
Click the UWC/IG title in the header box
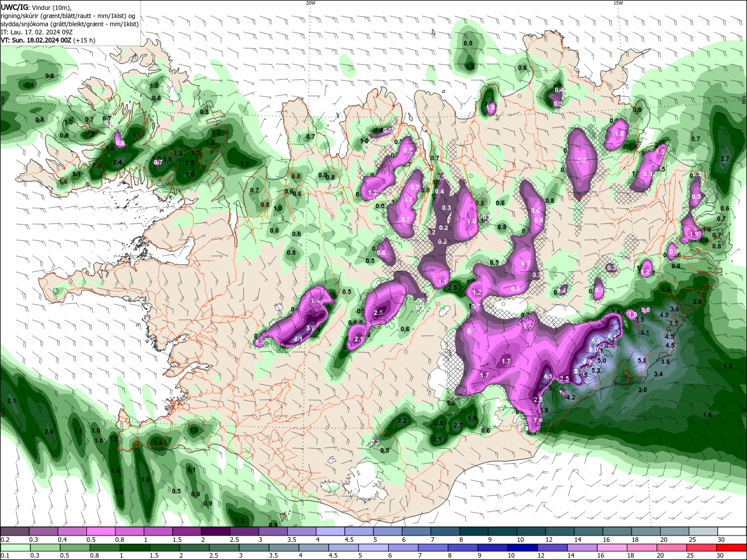click(x=15, y=7)
